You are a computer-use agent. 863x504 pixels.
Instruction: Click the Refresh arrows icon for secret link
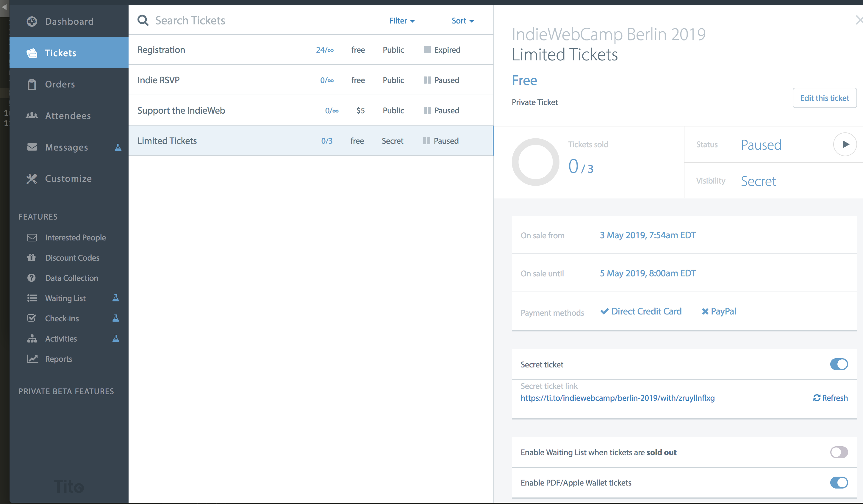pyautogui.click(x=817, y=398)
